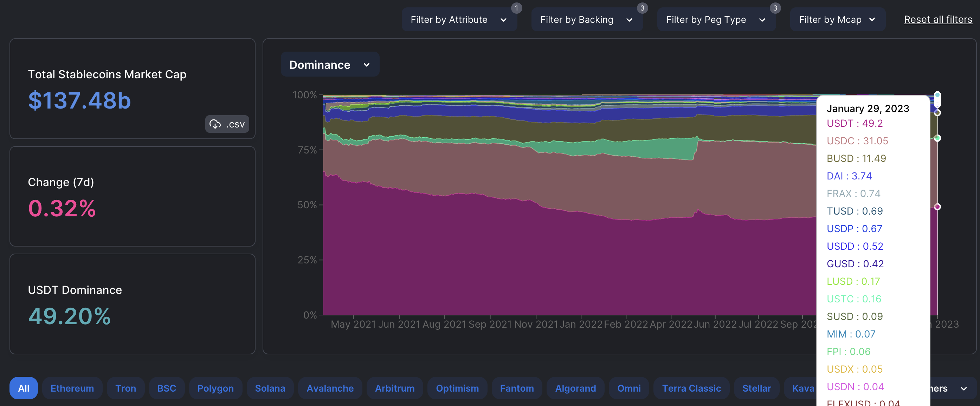Open the Filter by Attribute dropdown

coord(459,19)
